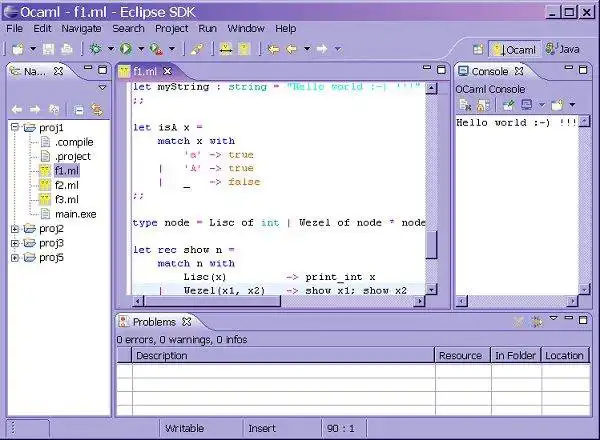Open the Open Console dropdown arrow

(x=572, y=104)
